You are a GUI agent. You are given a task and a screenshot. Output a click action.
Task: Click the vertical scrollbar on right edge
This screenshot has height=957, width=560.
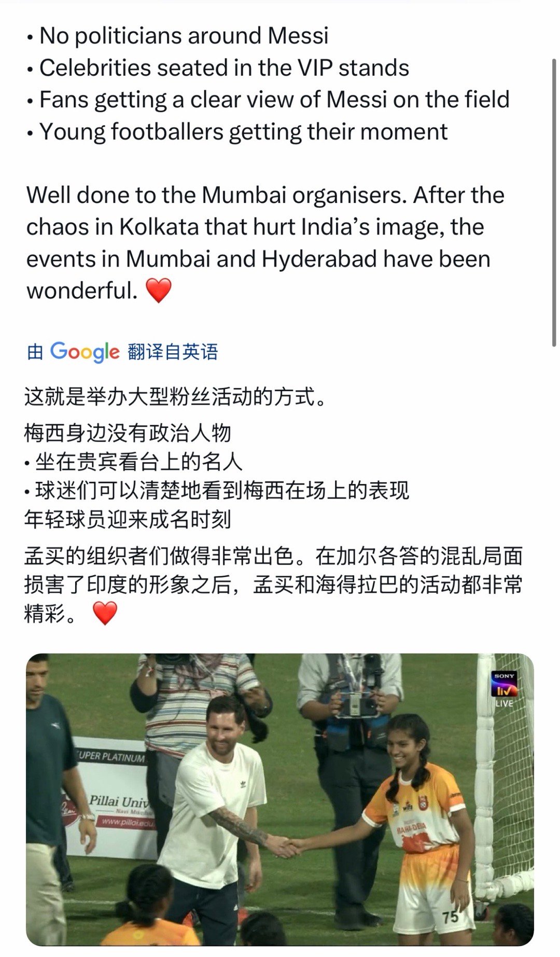[x=553, y=201]
